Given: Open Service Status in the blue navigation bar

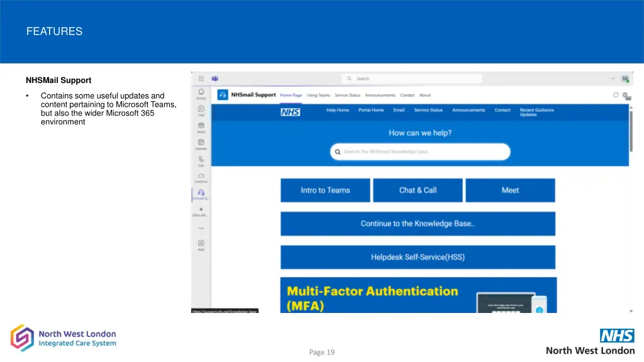Looking at the screenshot, I should click(428, 110).
